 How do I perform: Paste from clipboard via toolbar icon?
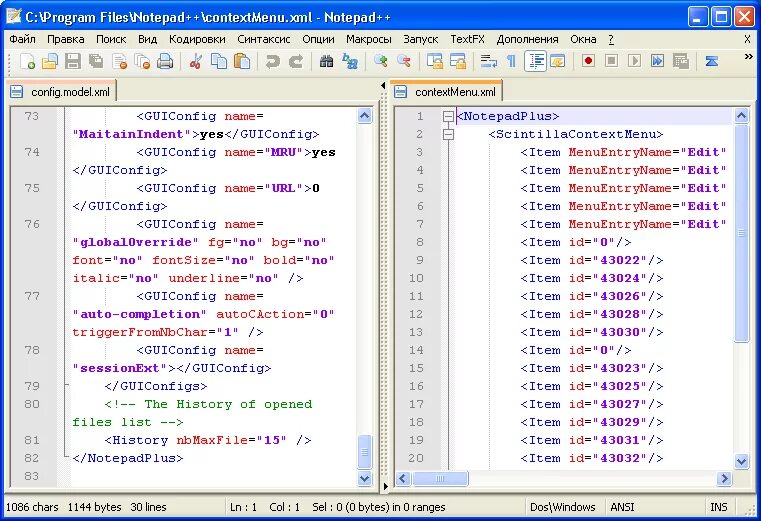[242, 61]
